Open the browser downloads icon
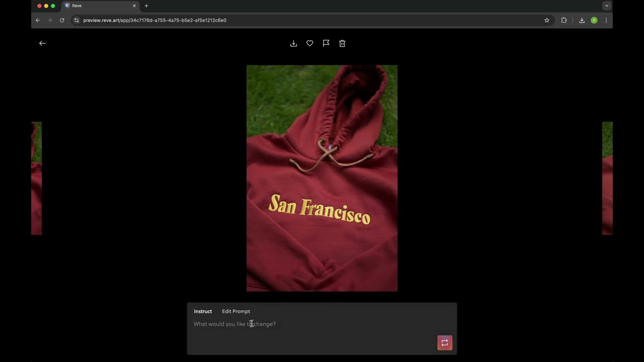 click(x=582, y=20)
